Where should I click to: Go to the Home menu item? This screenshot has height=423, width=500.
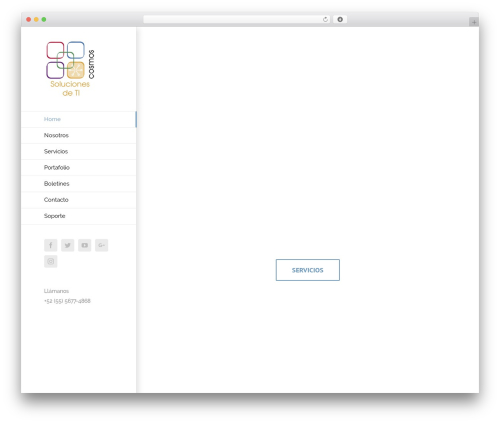pos(79,119)
